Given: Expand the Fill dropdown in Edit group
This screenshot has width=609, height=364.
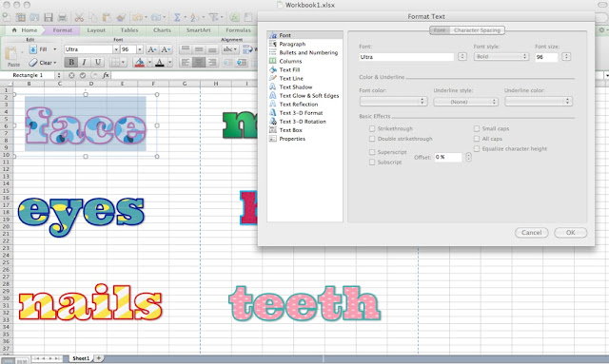Looking at the screenshot, I should pyautogui.click(x=55, y=49).
